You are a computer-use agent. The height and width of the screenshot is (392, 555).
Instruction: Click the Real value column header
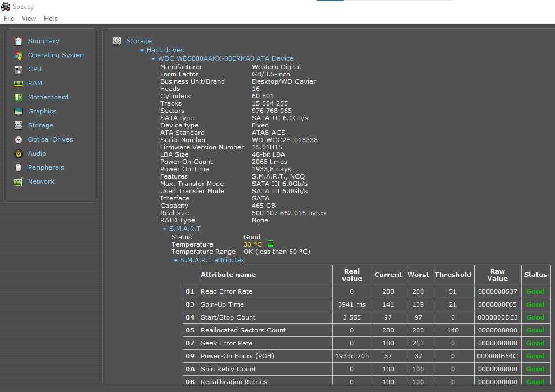pyautogui.click(x=352, y=275)
